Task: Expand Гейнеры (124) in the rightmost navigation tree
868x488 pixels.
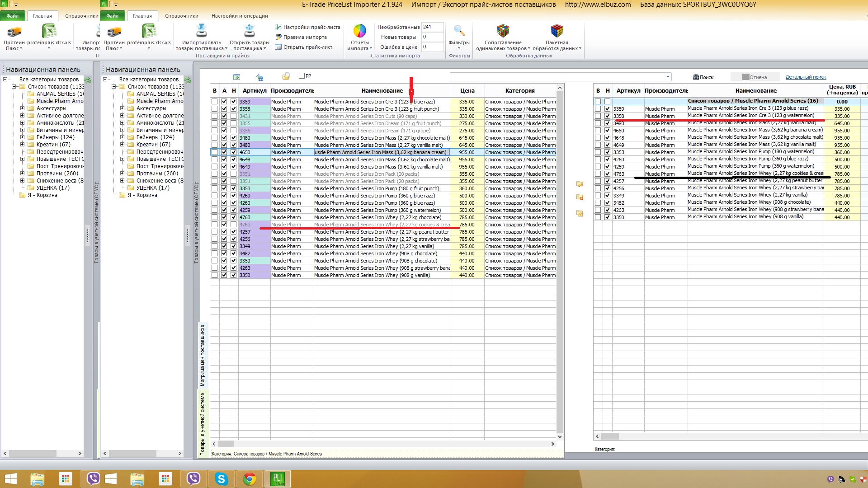Action: (122, 137)
